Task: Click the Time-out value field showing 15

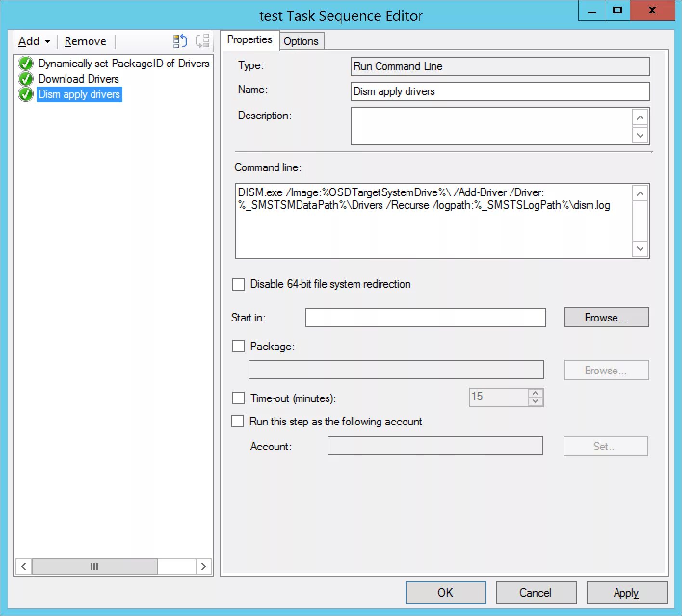Action: (498, 397)
